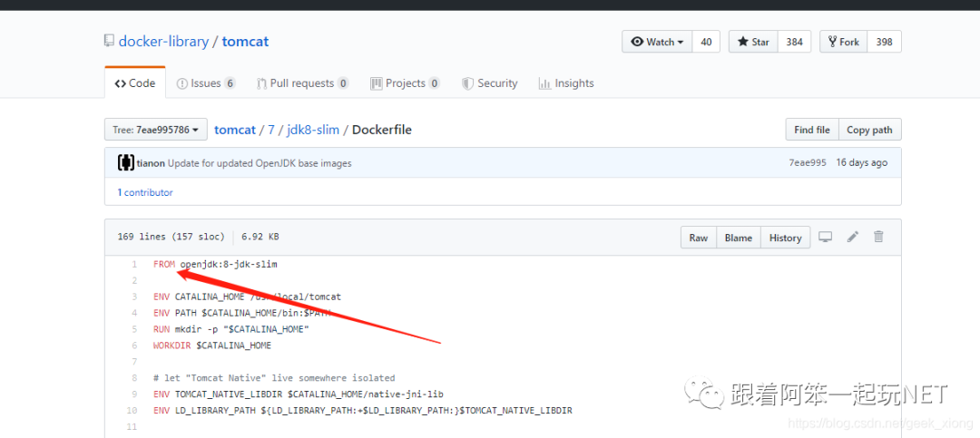The height and width of the screenshot is (438, 980).
Task: Switch to the Issues tab
Action: tap(206, 83)
